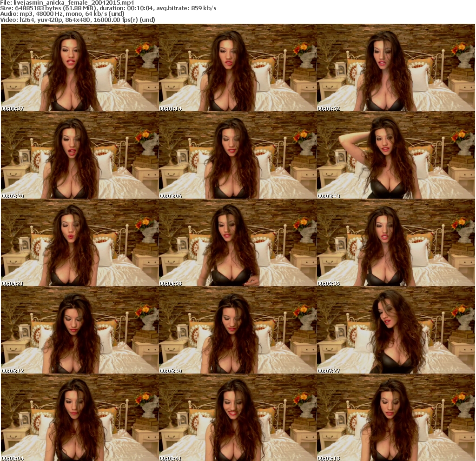Open the thumbnail stamped 00:02:29
The width and height of the screenshot is (476, 461).
click(80, 155)
